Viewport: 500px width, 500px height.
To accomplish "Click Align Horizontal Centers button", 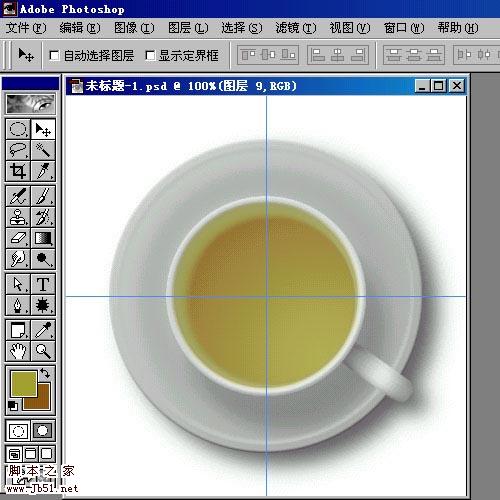I will tap(338, 55).
